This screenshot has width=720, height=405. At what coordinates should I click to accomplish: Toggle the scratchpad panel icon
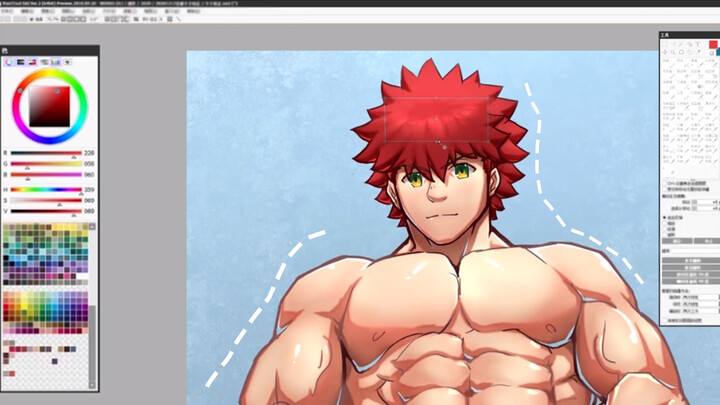(68, 62)
